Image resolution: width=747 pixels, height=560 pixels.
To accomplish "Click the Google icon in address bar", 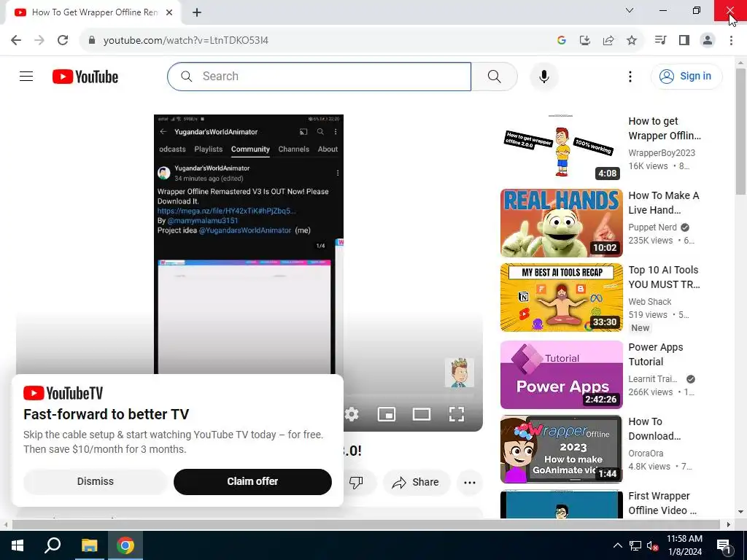I will tap(561, 40).
